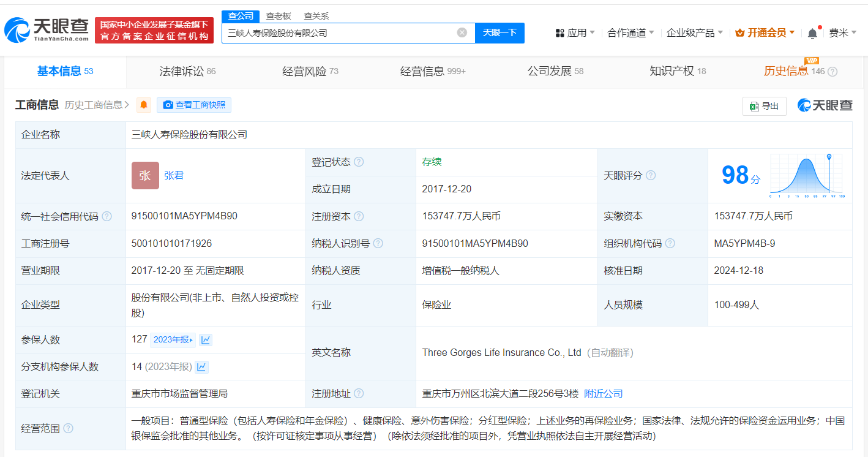
Task: Switch to the 经营信息 tab
Action: click(x=433, y=72)
